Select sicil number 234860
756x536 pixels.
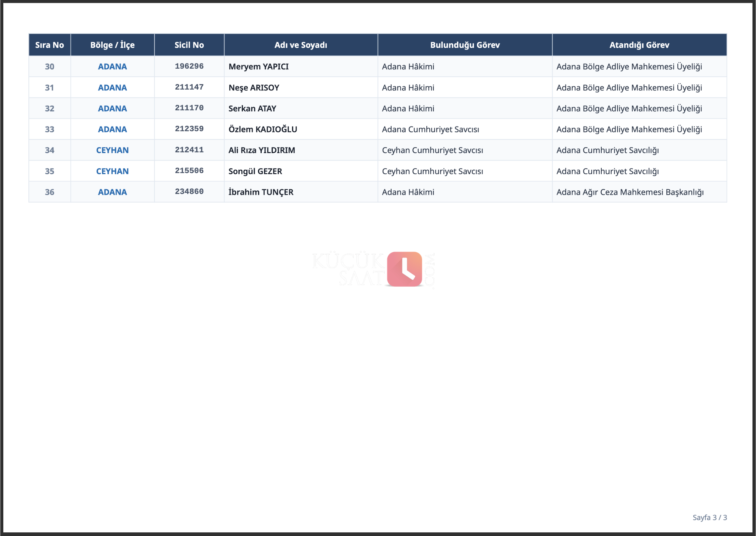189,192
